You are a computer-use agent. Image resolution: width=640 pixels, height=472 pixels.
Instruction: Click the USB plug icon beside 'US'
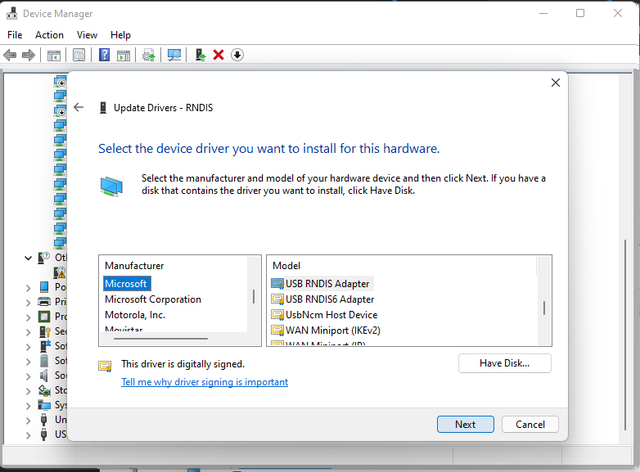[x=44, y=434]
